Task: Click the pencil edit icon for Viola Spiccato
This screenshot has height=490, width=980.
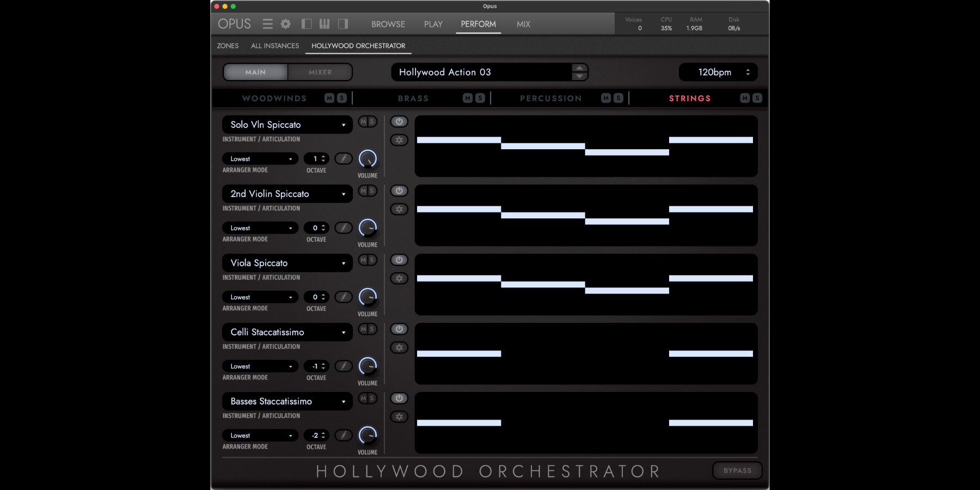Action: [343, 297]
